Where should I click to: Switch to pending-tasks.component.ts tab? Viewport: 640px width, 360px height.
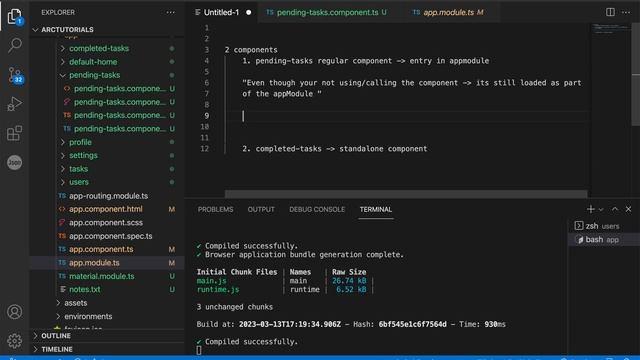click(327, 13)
